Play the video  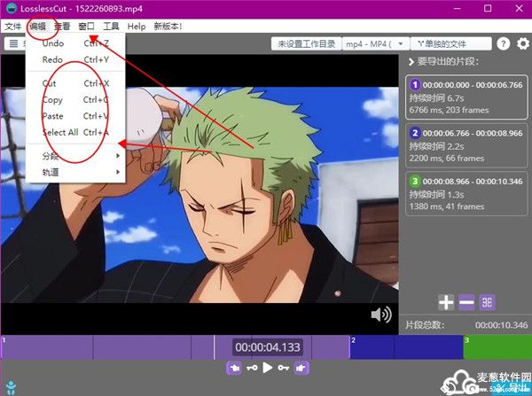tap(268, 368)
